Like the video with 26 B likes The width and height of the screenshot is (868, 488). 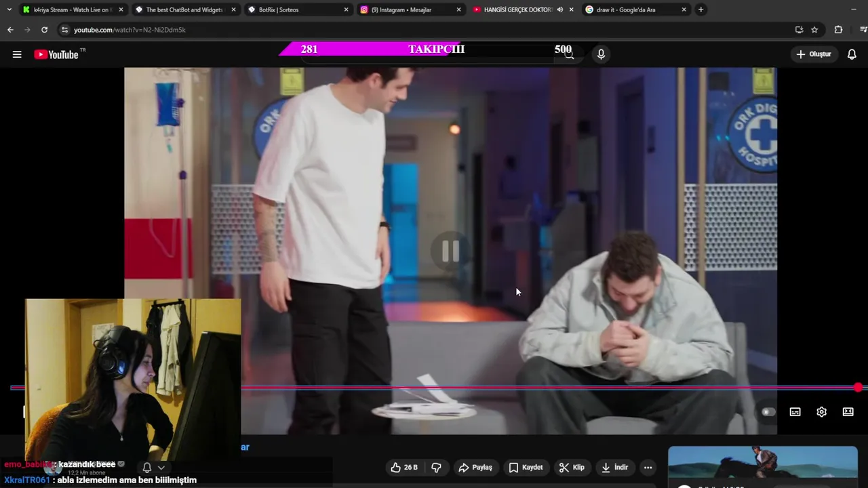[x=403, y=468]
